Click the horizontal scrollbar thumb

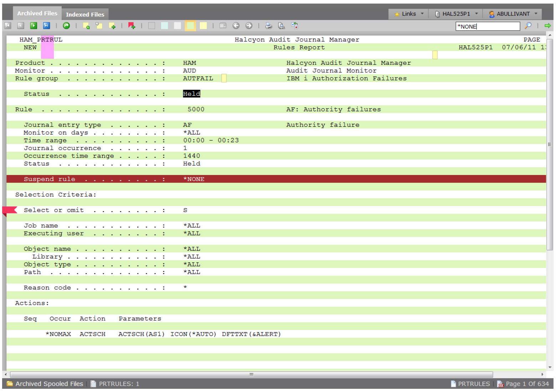tap(252, 375)
